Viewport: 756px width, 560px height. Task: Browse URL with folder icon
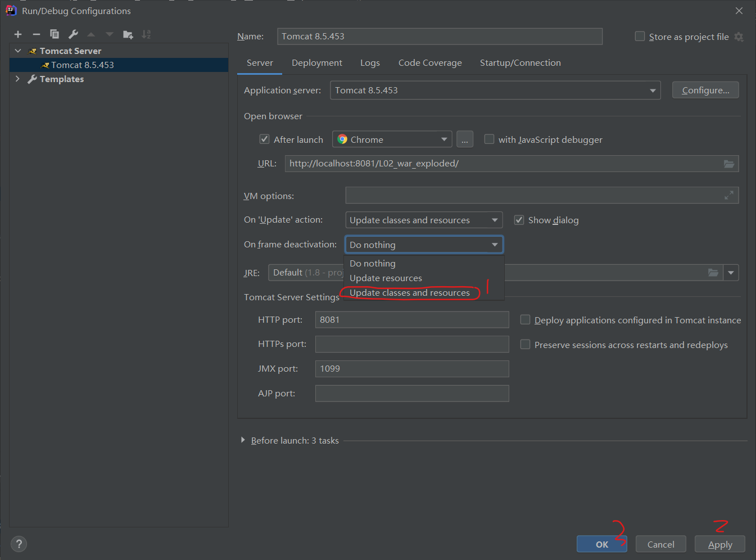(729, 164)
